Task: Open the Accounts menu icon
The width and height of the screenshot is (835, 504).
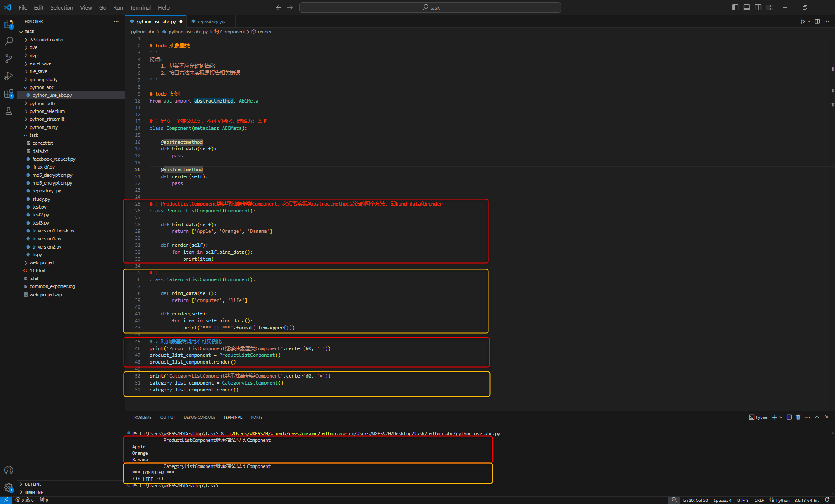Action: click(9, 470)
